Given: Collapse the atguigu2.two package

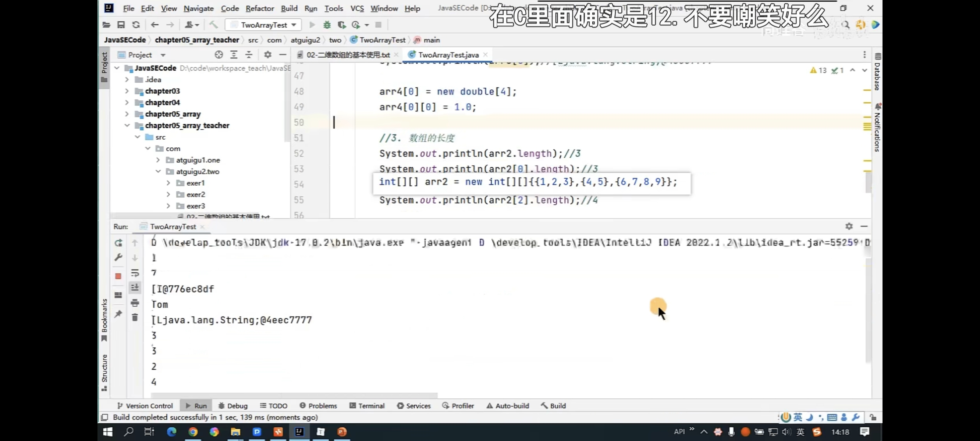Looking at the screenshot, I should pyautogui.click(x=158, y=172).
